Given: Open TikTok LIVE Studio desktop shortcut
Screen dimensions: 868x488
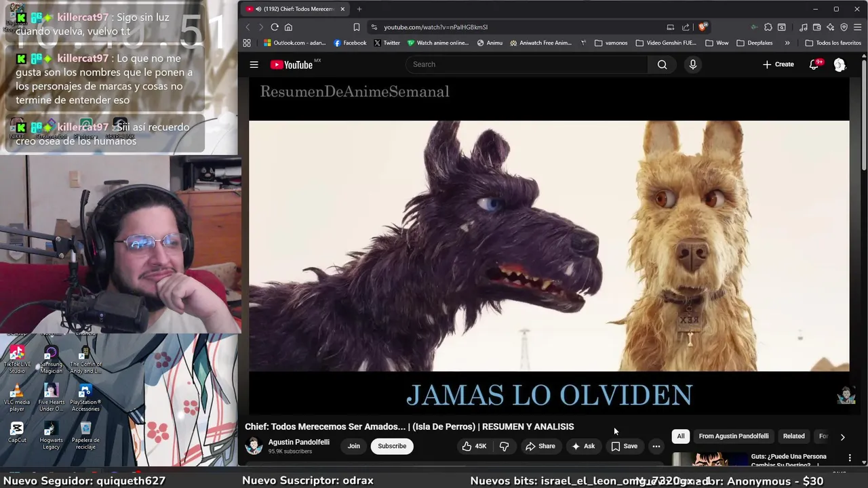Looking at the screenshot, I should [x=17, y=359].
